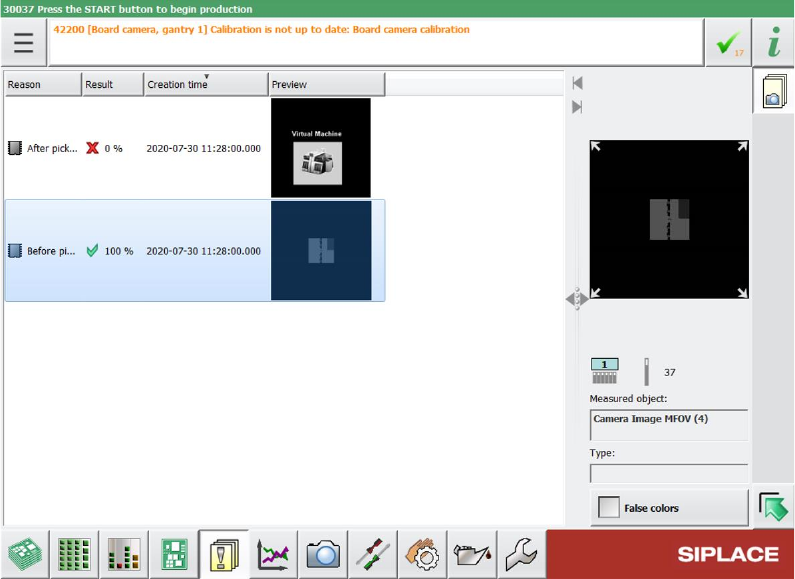The image size is (795, 579).
Task: Open the statistics chart view
Action: [273, 554]
